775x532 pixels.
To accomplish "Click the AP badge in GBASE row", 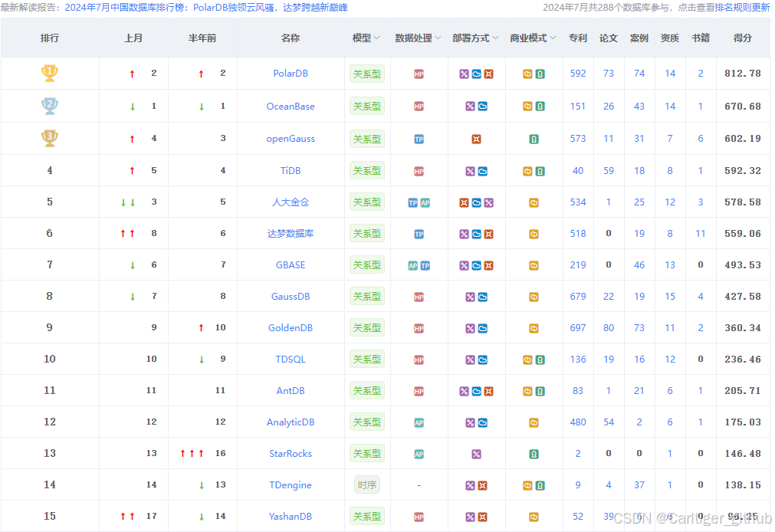I will [x=412, y=266].
